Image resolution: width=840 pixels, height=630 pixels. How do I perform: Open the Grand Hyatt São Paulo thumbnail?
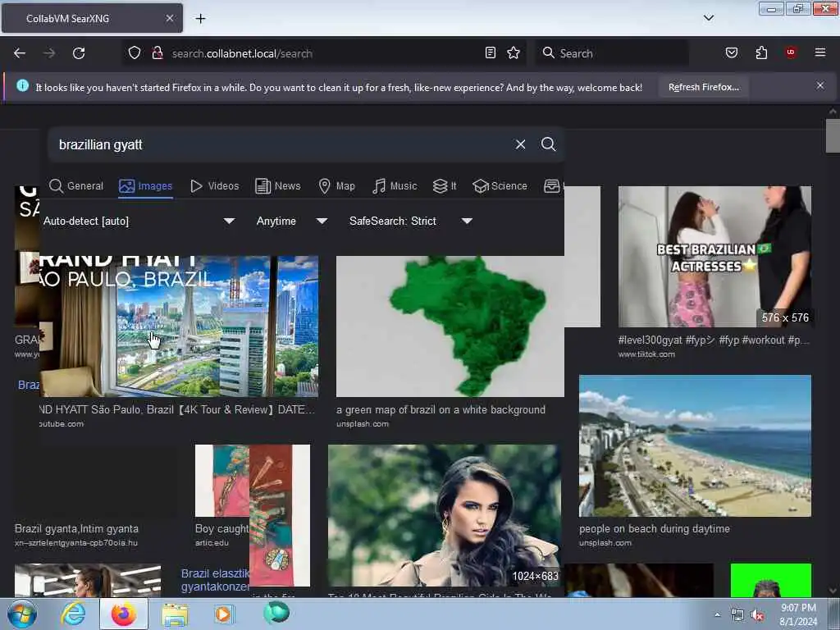pos(179,326)
